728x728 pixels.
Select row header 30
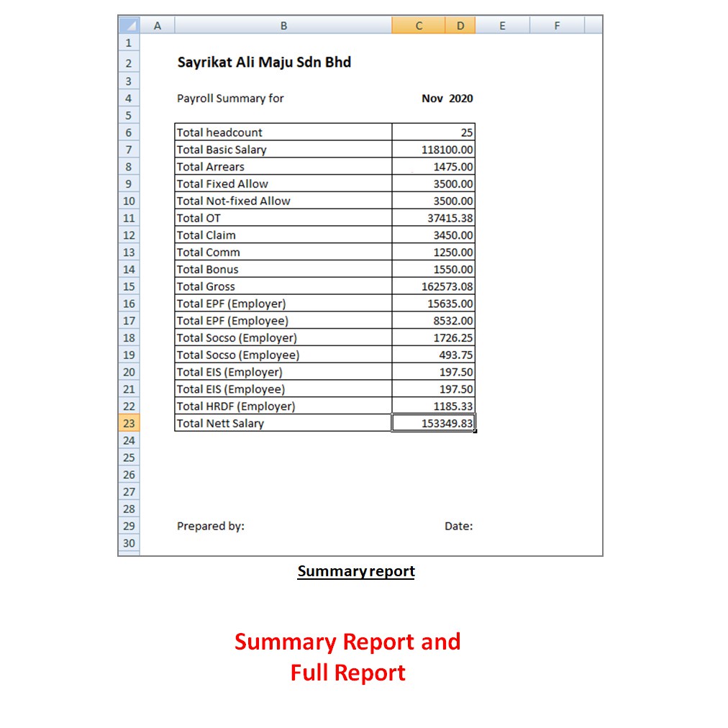pyautogui.click(x=128, y=543)
